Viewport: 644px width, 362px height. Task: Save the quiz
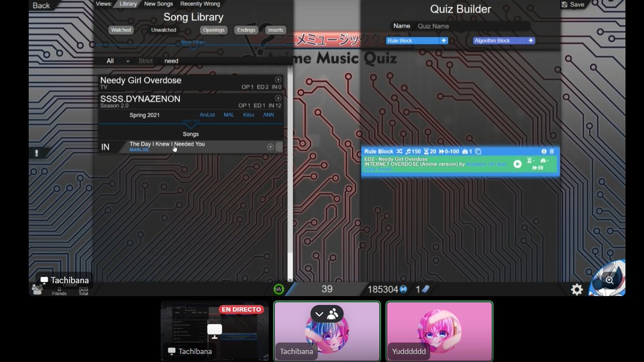tap(573, 4)
